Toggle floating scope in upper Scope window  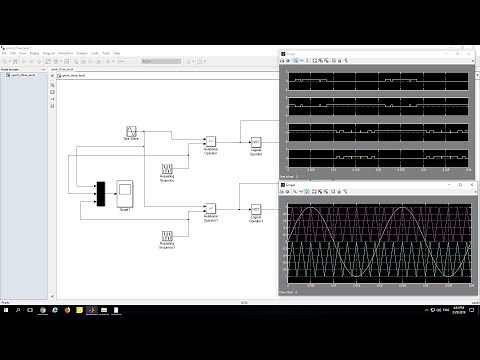tap(334, 60)
